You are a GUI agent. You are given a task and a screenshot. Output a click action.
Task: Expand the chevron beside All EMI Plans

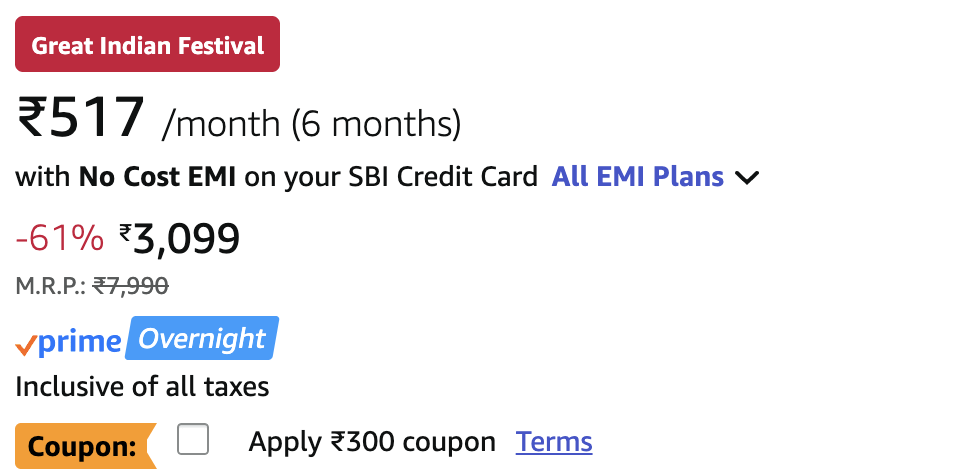[747, 179]
